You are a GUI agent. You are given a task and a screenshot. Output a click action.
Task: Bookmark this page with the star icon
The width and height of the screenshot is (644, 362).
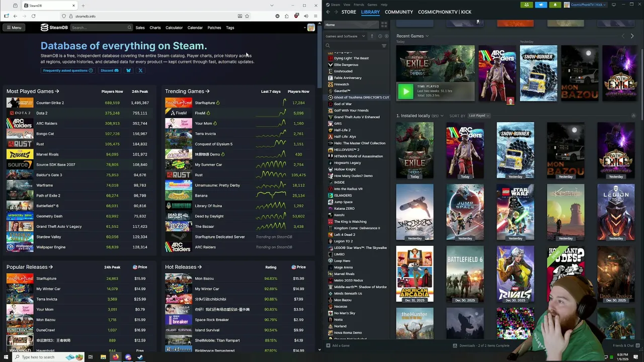pos(247,16)
